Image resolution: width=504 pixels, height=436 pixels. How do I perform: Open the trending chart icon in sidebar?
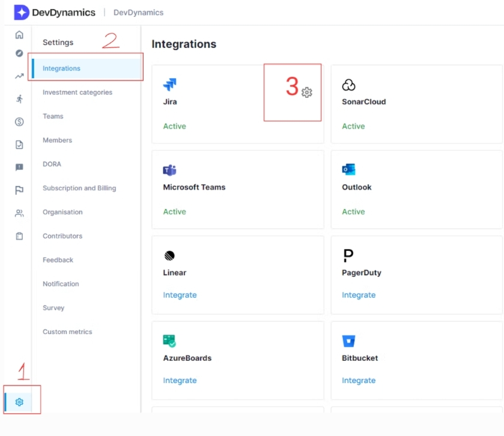[x=19, y=76]
